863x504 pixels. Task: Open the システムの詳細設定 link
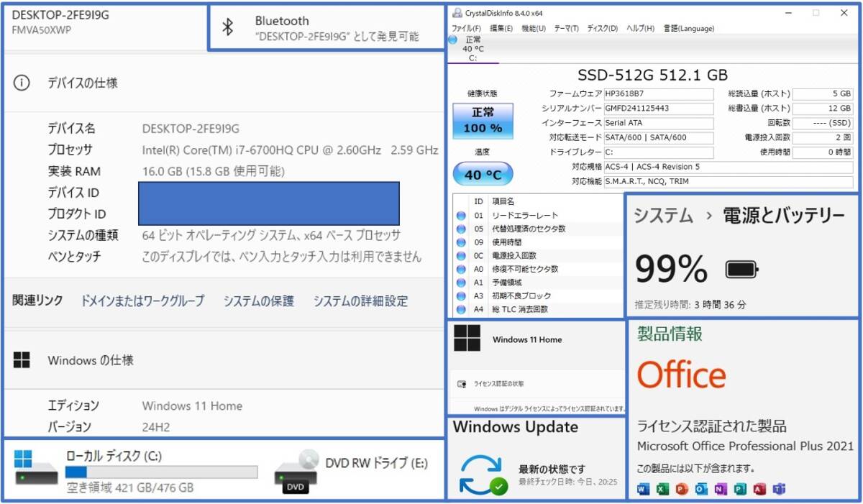click(x=360, y=301)
